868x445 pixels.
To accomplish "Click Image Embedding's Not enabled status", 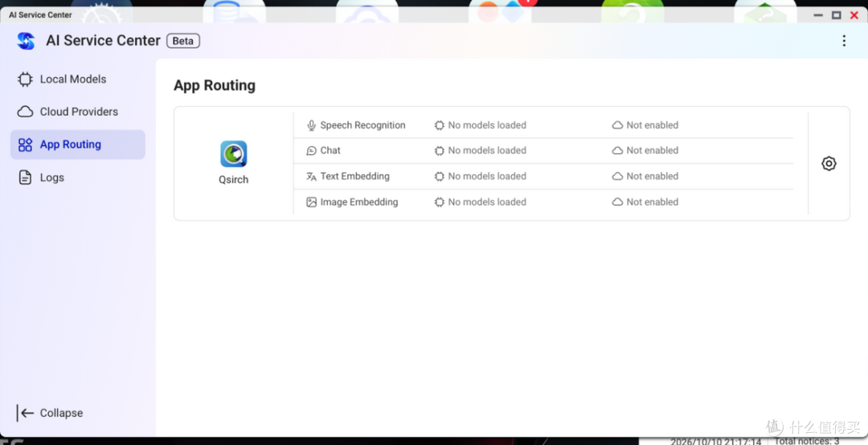I will (x=645, y=202).
